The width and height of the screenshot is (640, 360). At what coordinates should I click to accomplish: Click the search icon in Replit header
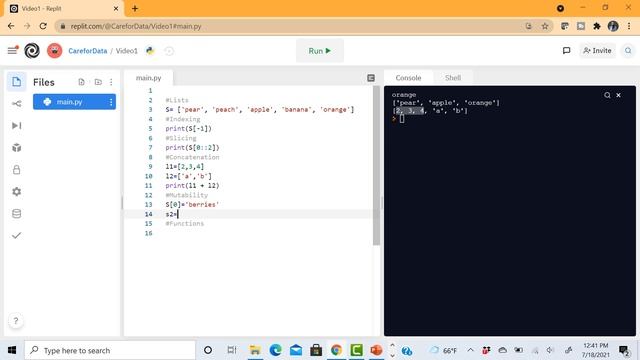(628, 51)
